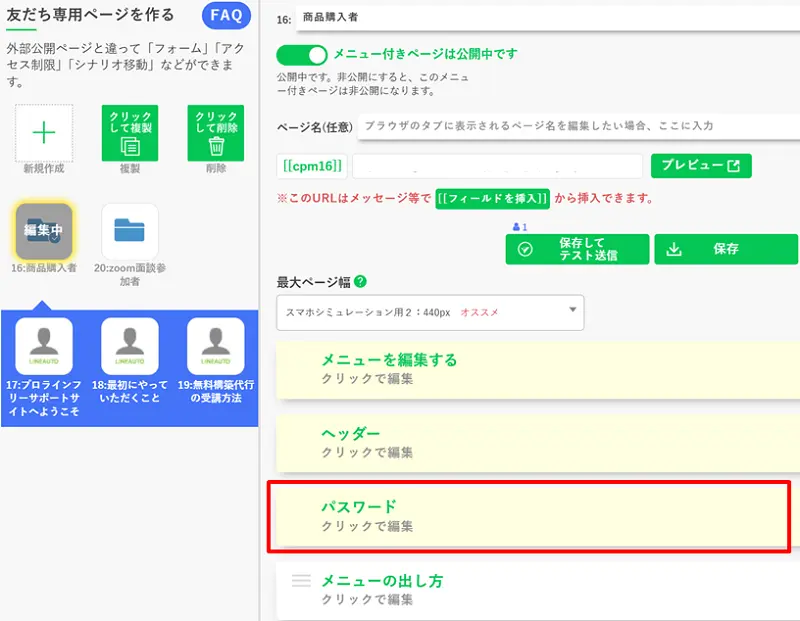The image size is (800, 621).
Task: Click the フィールドを挿入 link
Action: [x=490, y=200]
